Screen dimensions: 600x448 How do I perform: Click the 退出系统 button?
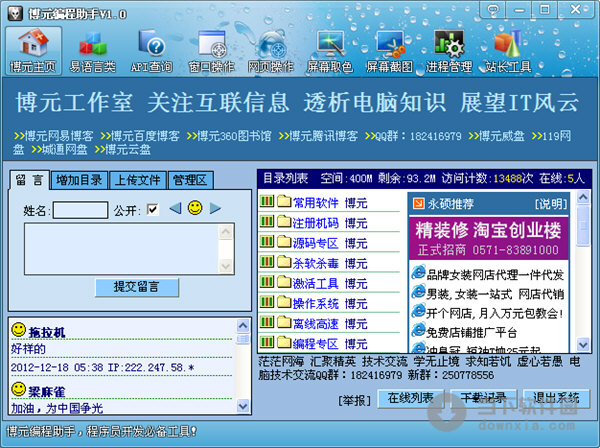click(556, 399)
